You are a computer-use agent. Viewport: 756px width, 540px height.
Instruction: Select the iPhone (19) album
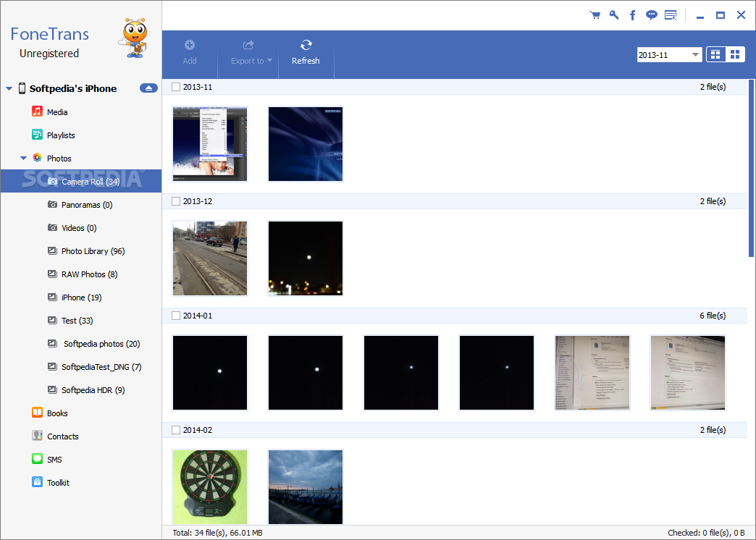click(x=81, y=297)
